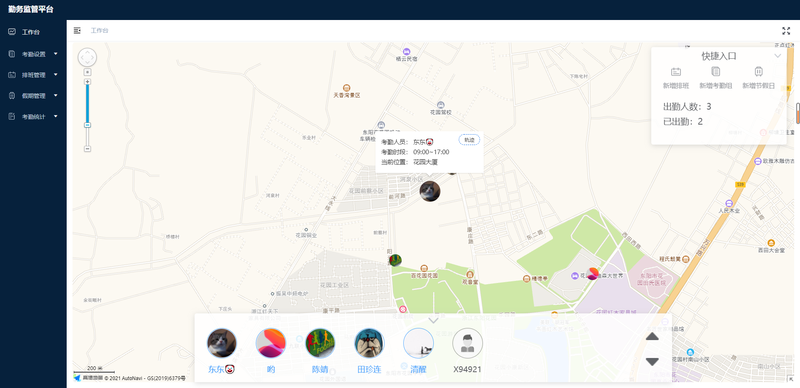Screen dimensions: 800x388
Task: Click the 新增考勤组 document icon
Action: click(x=716, y=71)
